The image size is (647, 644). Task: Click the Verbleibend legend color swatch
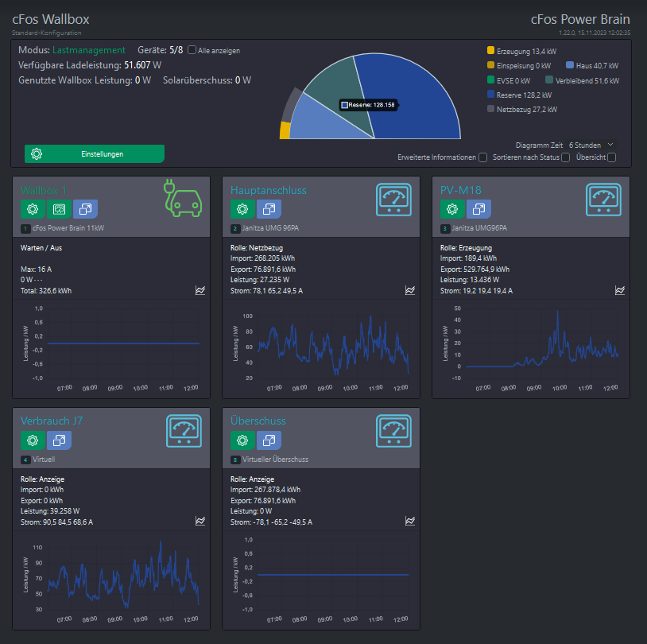pyautogui.click(x=549, y=80)
